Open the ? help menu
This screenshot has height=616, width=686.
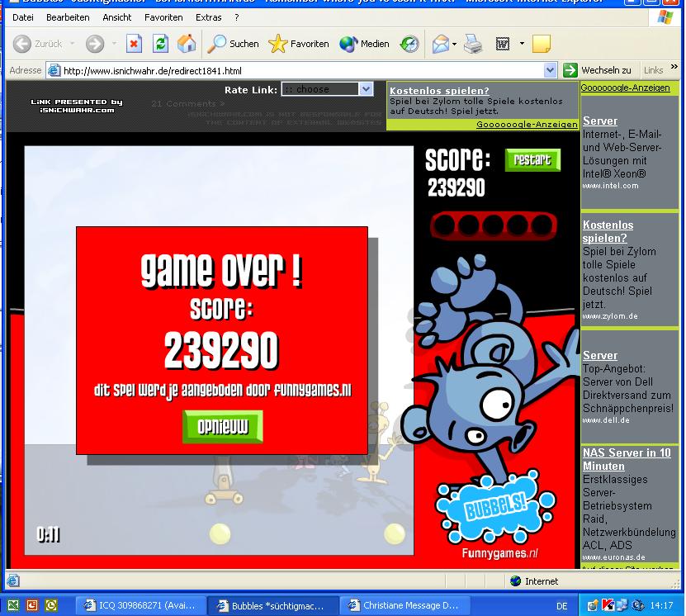point(237,17)
